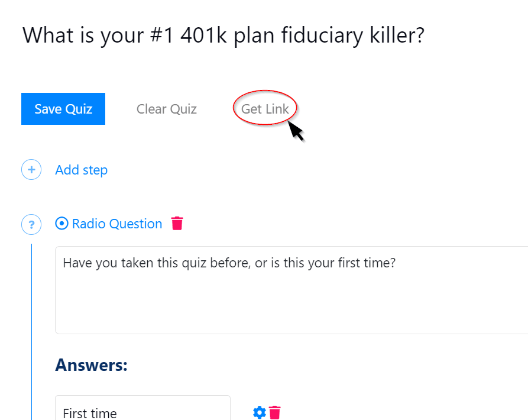Click the Save Quiz button
The width and height of the screenshot is (528, 420).
63,109
